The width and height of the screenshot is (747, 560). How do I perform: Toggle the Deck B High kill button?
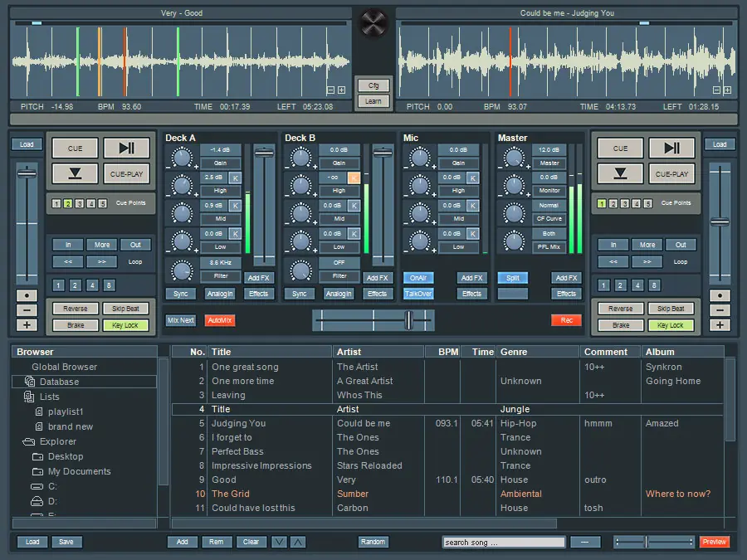point(354,178)
